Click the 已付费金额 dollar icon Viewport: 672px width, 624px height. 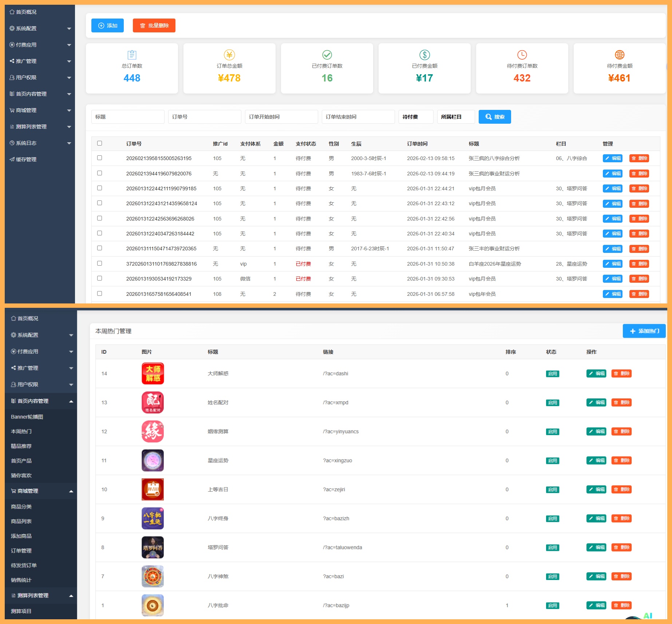(424, 55)
